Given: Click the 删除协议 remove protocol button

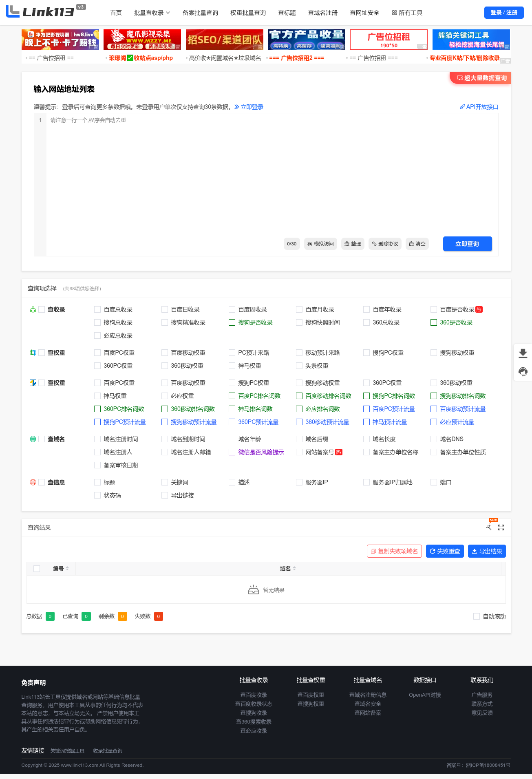Looking at the screenshot, I should point(385,244).
